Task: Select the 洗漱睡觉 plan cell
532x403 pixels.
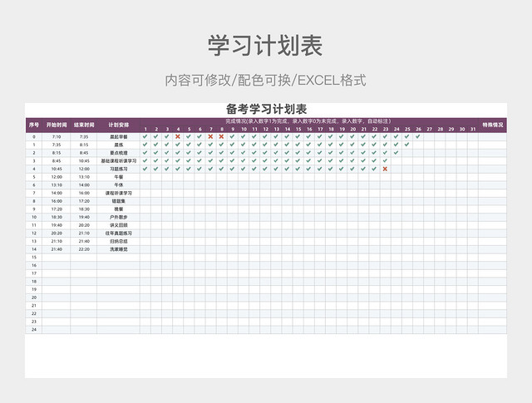Action: click(118, 249)
